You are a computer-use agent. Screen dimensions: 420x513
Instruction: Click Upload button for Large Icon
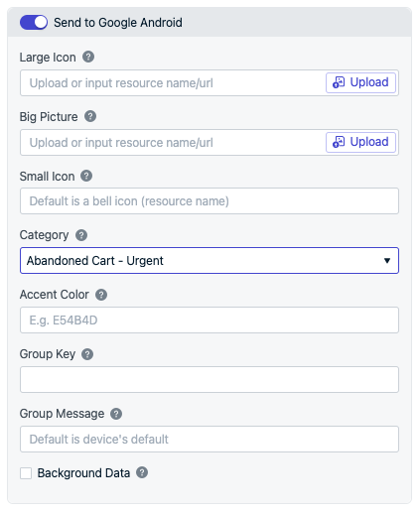pos(360,82)
